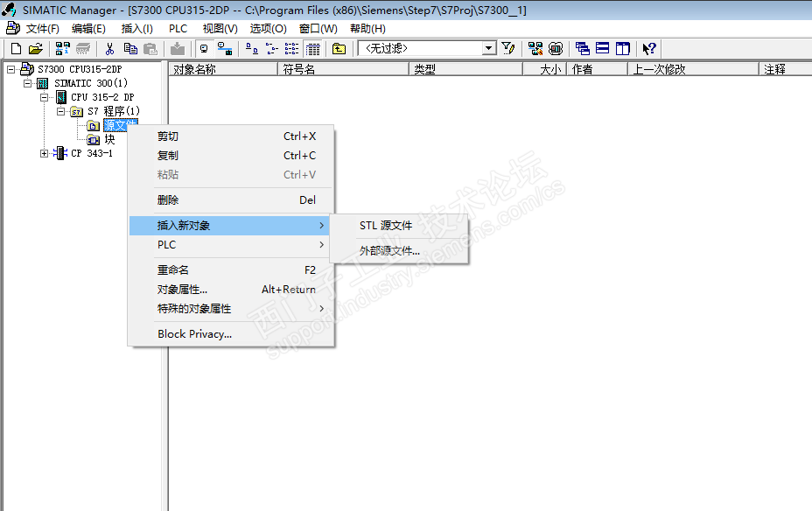This screenshot has height=511, width=812.
Task: Open project with the folder icon
Action: coord(35,49)
